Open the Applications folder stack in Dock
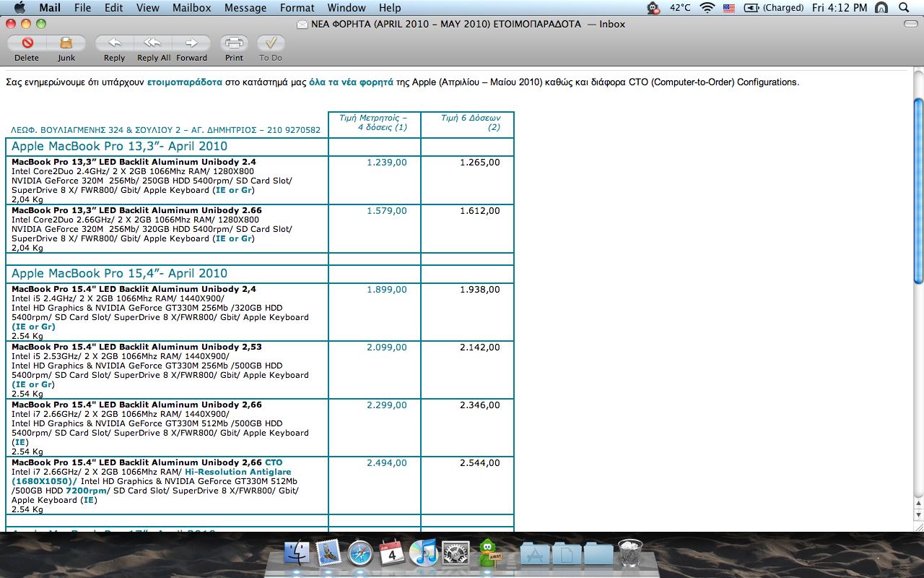The height and width of the screenshot is (578, 924). pos(535,554)
